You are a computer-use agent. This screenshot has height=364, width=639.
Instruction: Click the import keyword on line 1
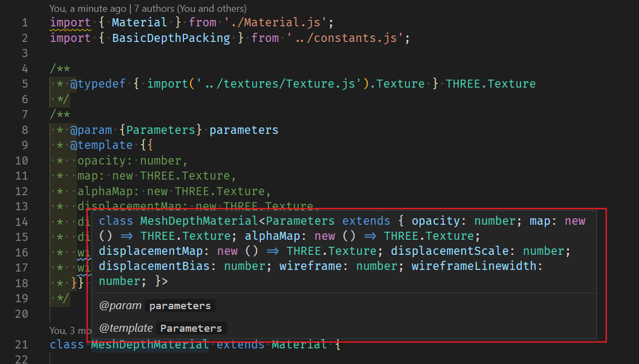[x=70, y=22]
